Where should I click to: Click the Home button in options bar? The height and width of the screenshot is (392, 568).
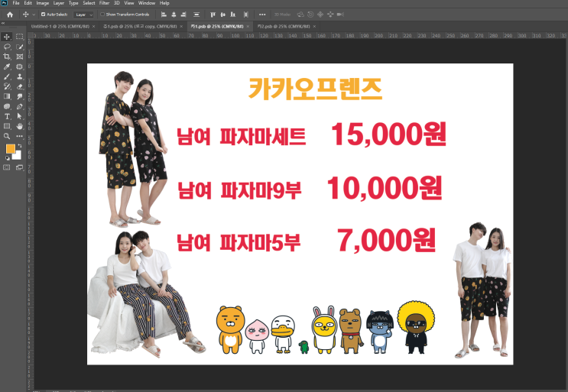[x=10, y=15]
